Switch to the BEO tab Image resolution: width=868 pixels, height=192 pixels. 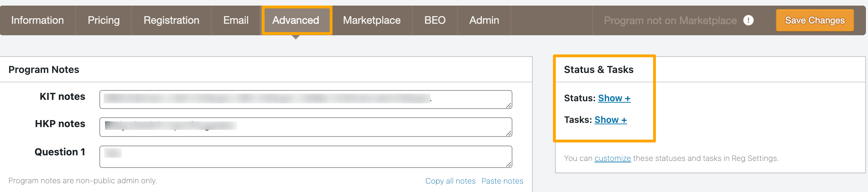coord(435,20)
